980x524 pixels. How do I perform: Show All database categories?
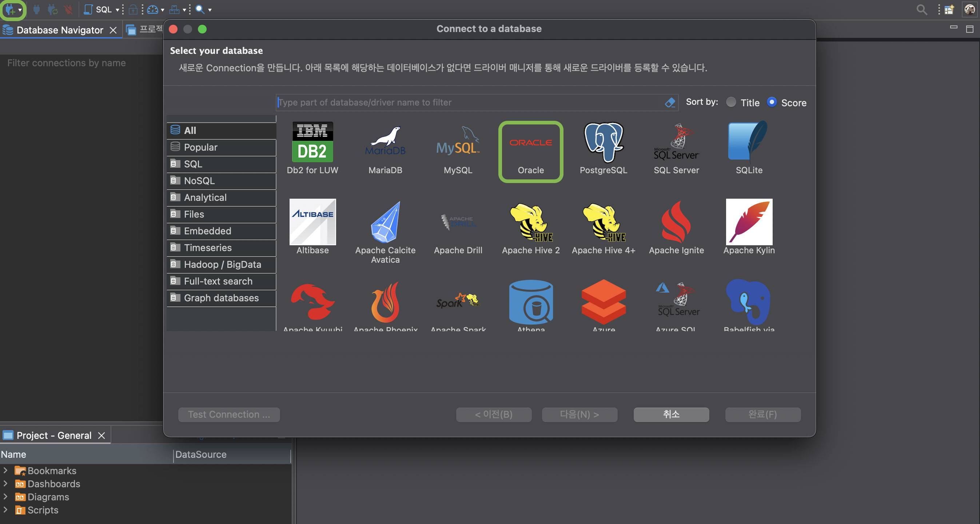pyautogui.click(x=221, y=131)
